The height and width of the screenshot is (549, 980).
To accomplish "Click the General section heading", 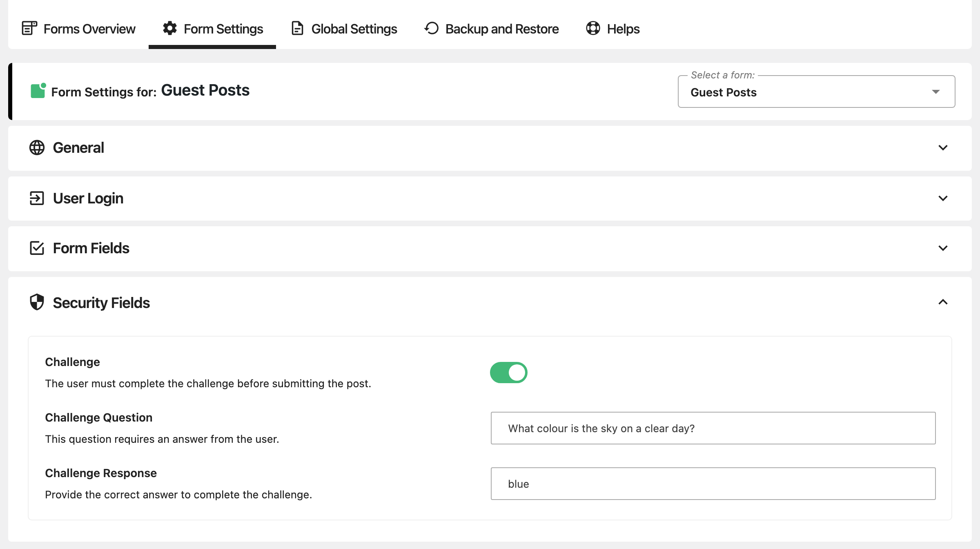I will (78, 147).
